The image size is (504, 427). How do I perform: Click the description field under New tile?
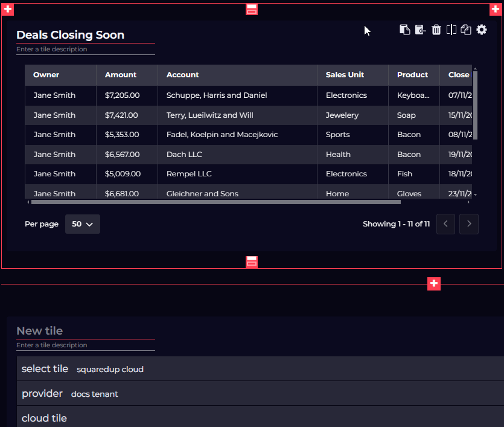tap(86, 345)
